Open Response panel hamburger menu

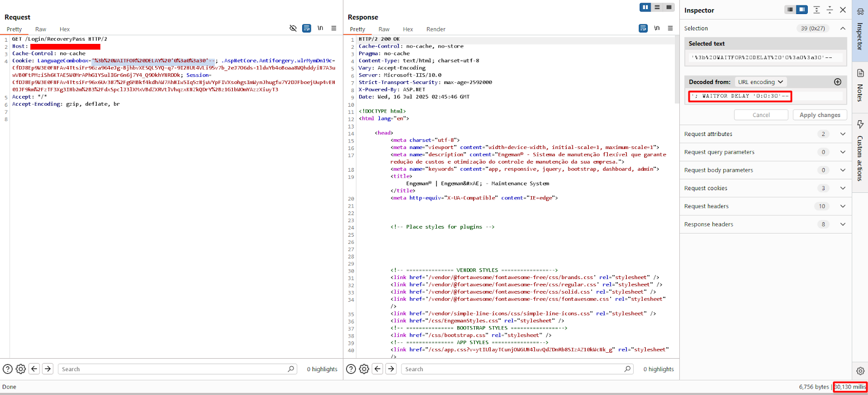click(x=670, y=28)
